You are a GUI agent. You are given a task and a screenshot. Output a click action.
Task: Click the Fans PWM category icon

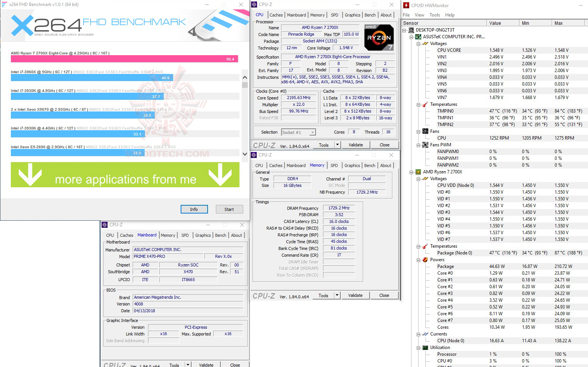[425, 145]
